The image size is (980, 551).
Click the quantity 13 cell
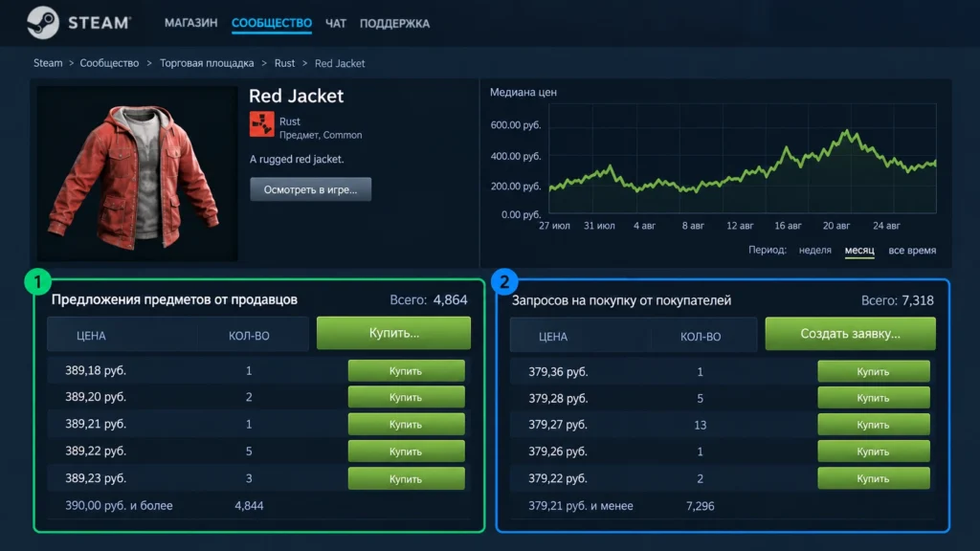[700, 425]
